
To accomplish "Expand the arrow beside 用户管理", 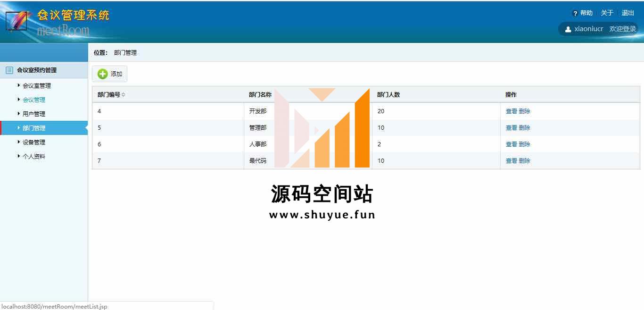I will [19, 114].
